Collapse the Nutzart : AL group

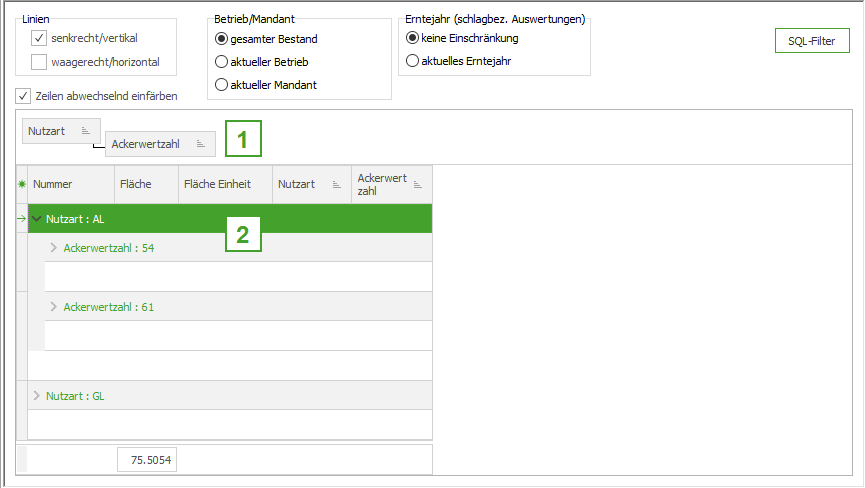(37, 219)
